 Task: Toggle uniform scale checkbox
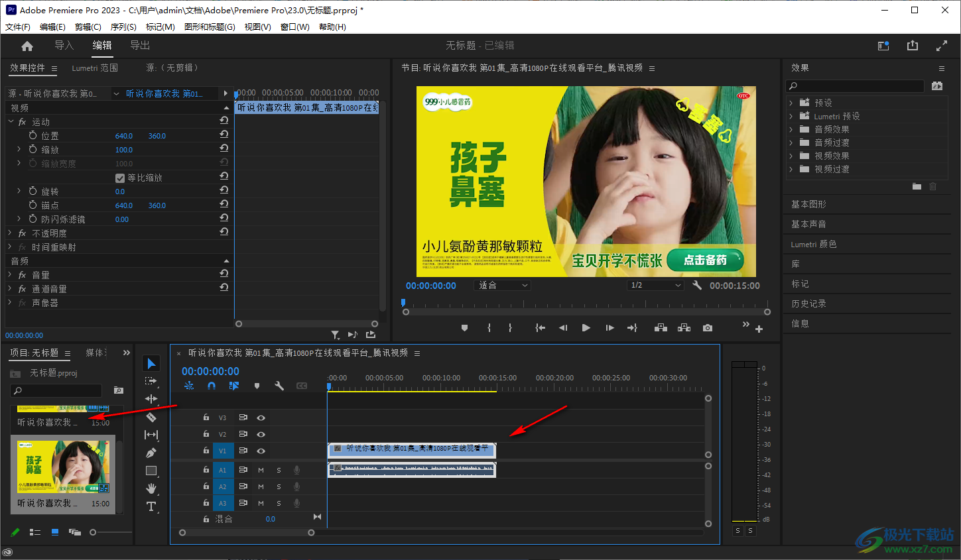(x=120, y=178)
